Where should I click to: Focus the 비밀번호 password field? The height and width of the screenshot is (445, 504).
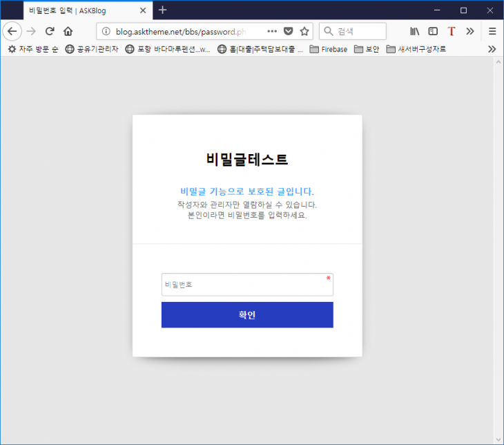(246, 285)
